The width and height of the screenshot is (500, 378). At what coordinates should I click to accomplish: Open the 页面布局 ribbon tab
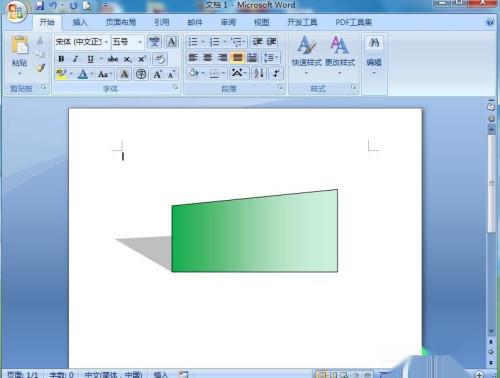(121, 22)
